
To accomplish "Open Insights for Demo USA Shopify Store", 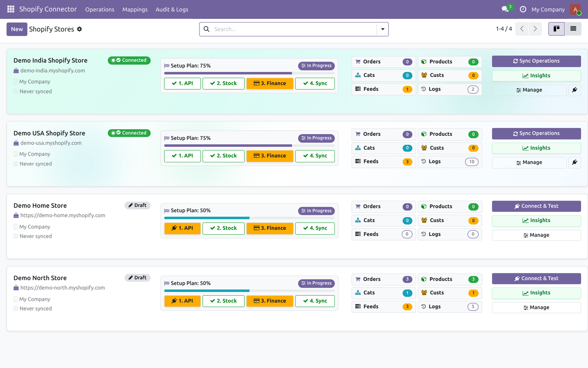I will click(x=537, y=148).
